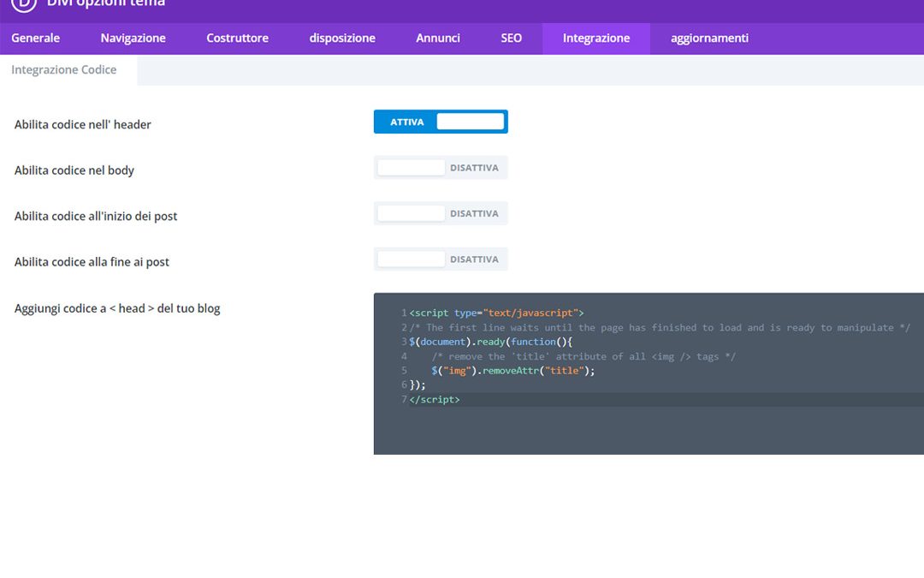Click the 'first line waits' comment line

(660, 327)
